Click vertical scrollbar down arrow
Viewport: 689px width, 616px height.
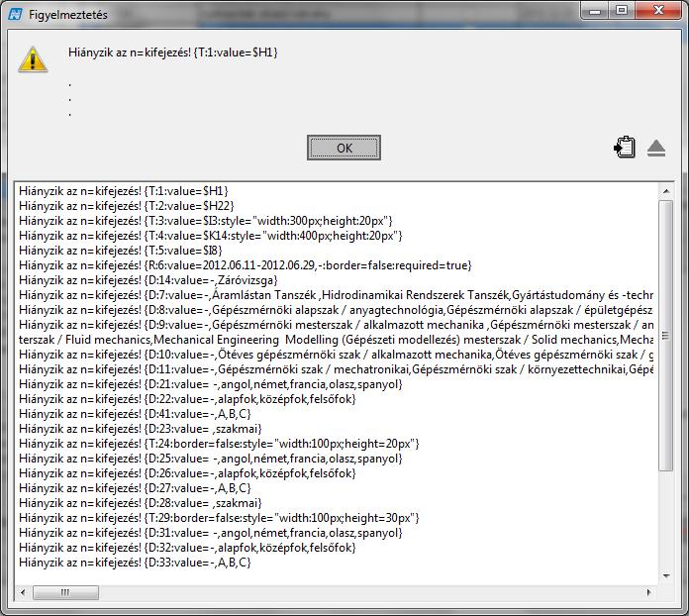pyautogui.click(x=666, y=575)
